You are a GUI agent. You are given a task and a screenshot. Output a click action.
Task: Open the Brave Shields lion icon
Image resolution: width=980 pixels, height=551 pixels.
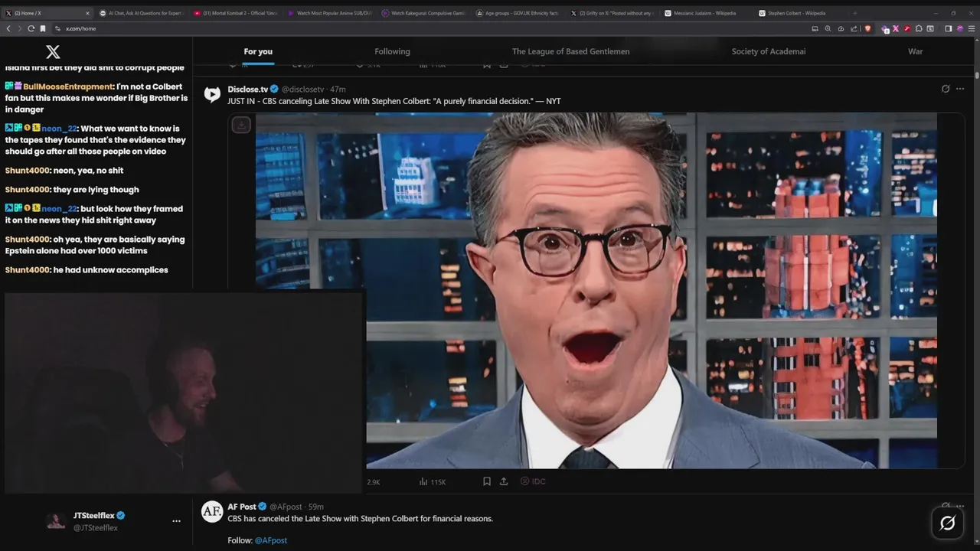[x=867, y=28]
